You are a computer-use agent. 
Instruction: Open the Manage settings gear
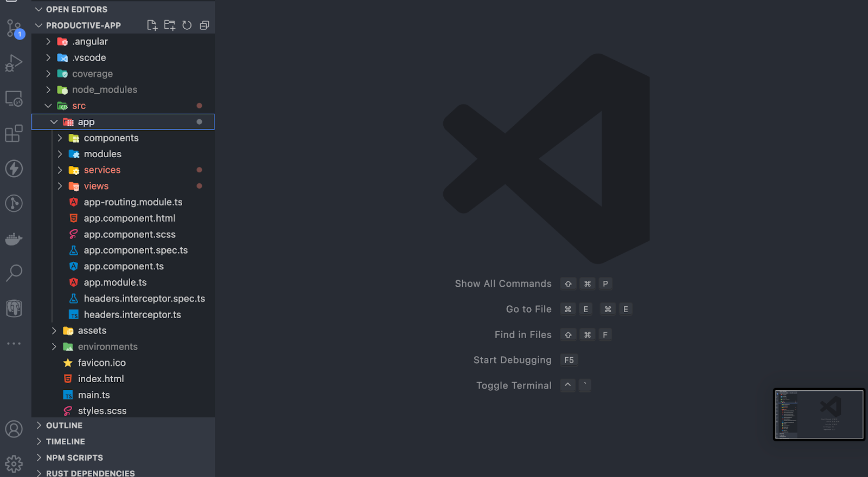tap(14, 464)
